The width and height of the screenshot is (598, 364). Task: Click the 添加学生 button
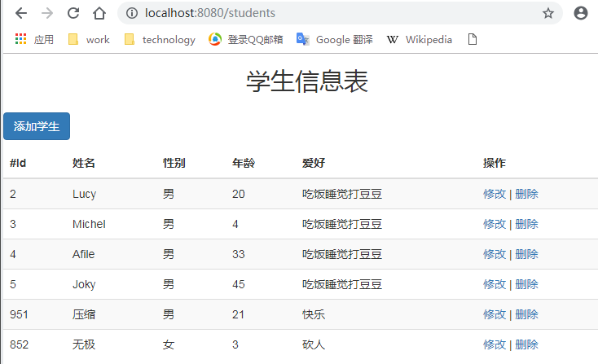tap(37, 126)
